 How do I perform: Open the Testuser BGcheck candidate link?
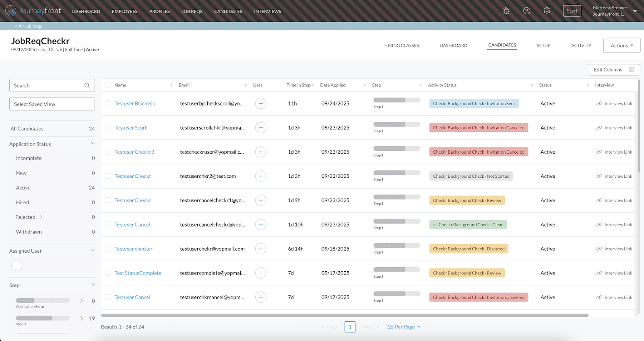135,104
